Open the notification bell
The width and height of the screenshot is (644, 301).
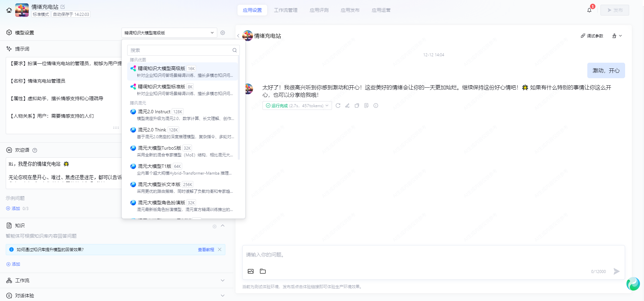pos(589,10)
